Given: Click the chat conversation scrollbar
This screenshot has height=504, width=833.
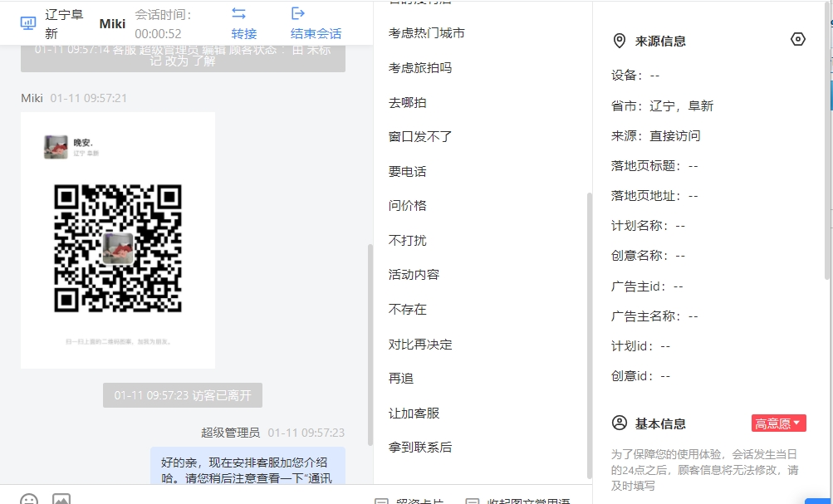Looking at the screenshot, I should (370, 345).
